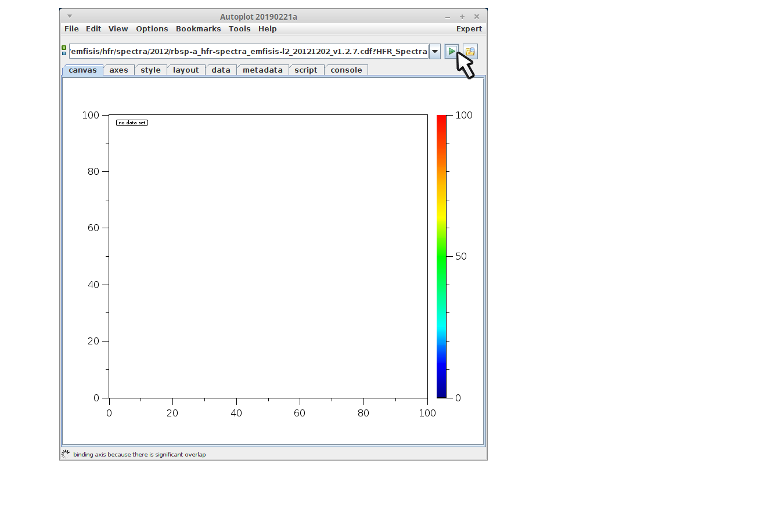Screen dimensions: 781x532
Task: Click the busy spinner in status bar
Action: click(x=66, y=454)
